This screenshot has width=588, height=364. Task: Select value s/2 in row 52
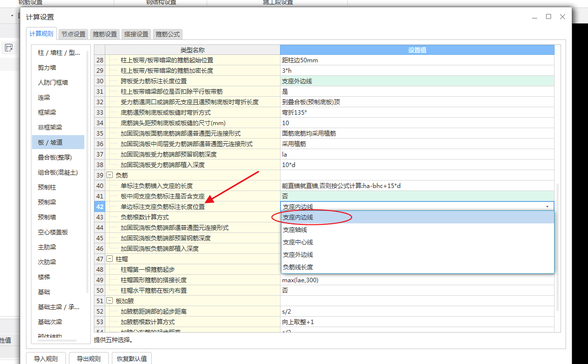[x=417, y=312]
